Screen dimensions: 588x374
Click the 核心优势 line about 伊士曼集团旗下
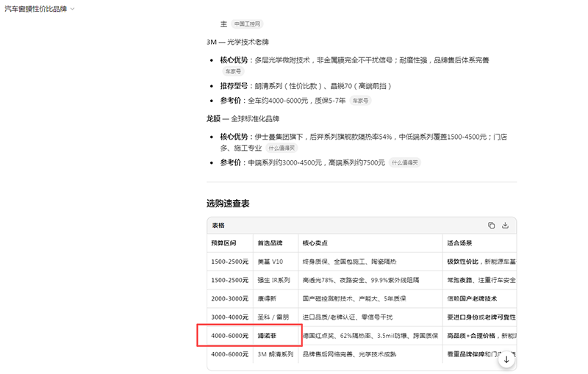pos(363,143)
